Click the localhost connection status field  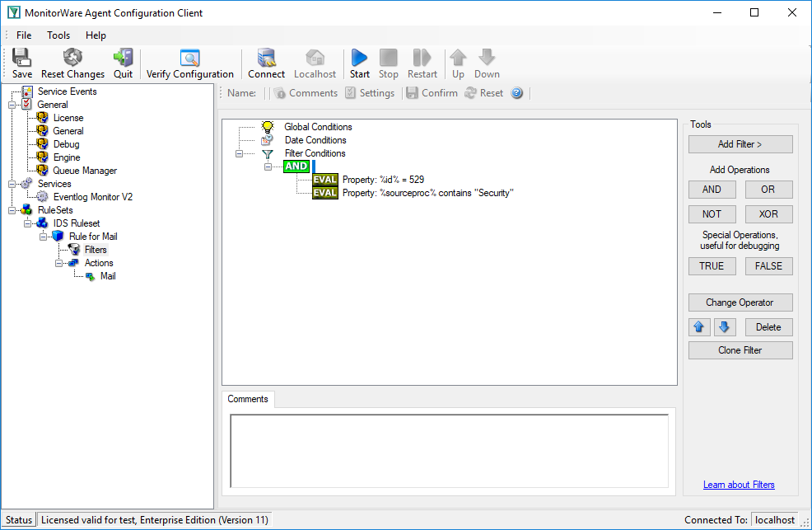775,519
